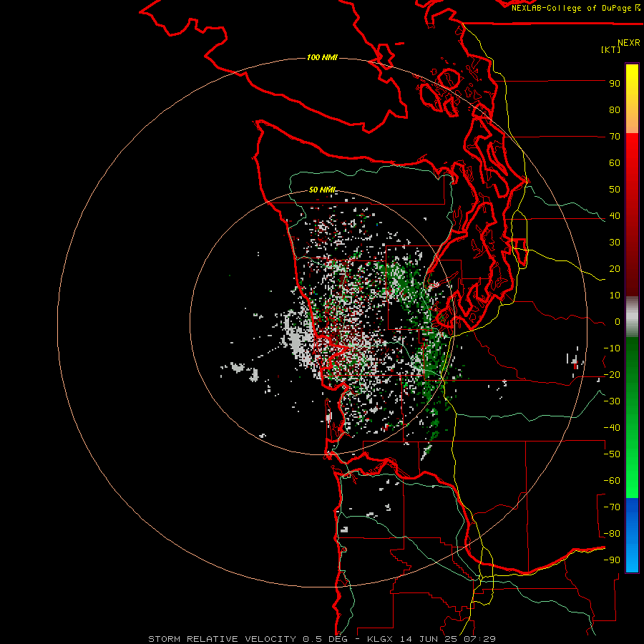This screenshot has height=644, width=644.
Task: Click the 30 value on velocity scale
Action: (x=615, y=243)
